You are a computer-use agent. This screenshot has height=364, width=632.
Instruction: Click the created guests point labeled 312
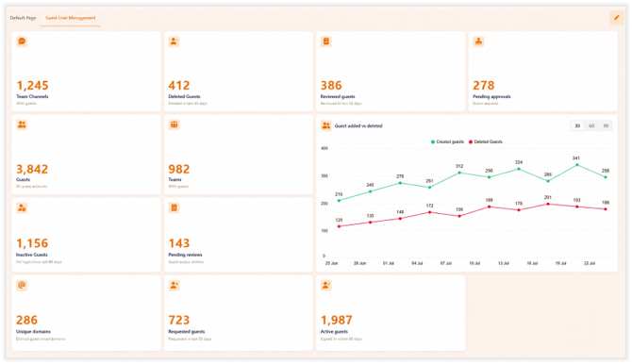459,173
